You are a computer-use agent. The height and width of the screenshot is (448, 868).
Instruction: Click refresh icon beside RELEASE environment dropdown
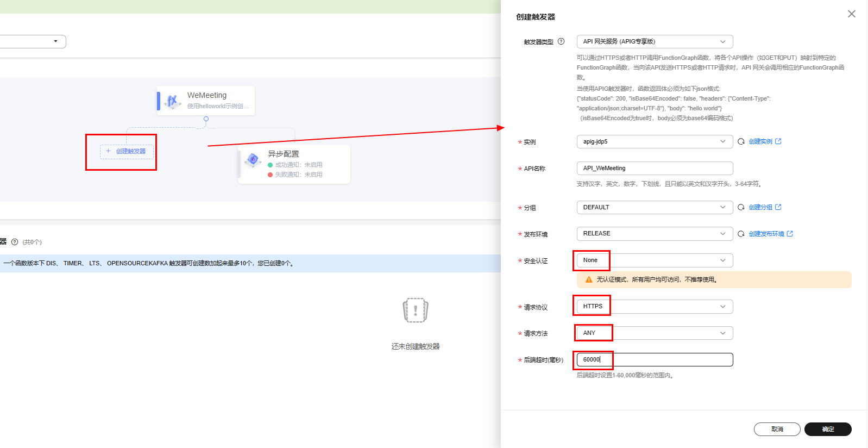[x=741, y=234]
